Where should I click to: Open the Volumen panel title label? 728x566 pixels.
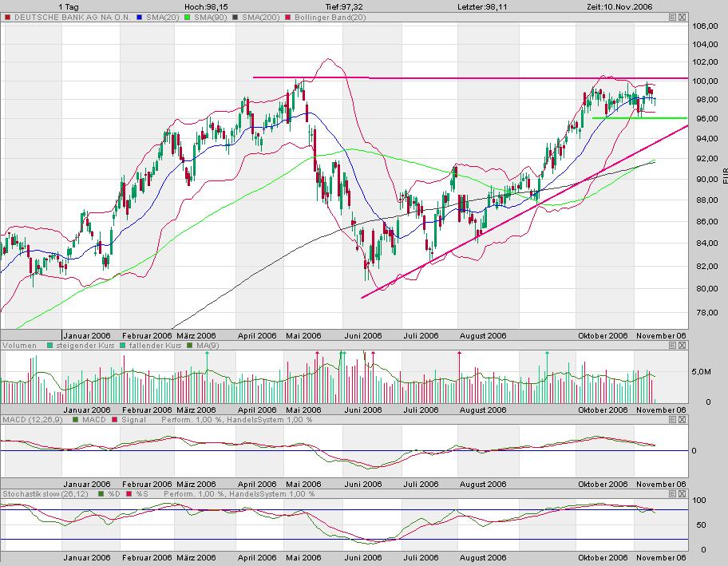(20, 345)
